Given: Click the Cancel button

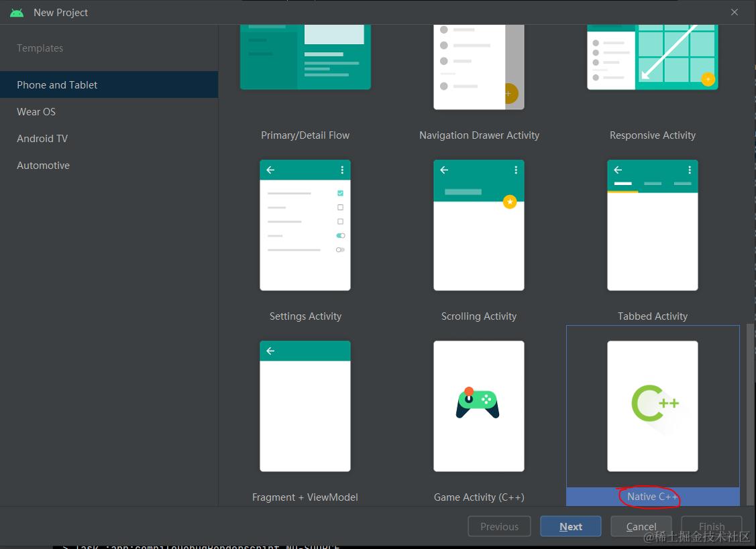Looking at the screenshot, I should (x=641, y=526).
